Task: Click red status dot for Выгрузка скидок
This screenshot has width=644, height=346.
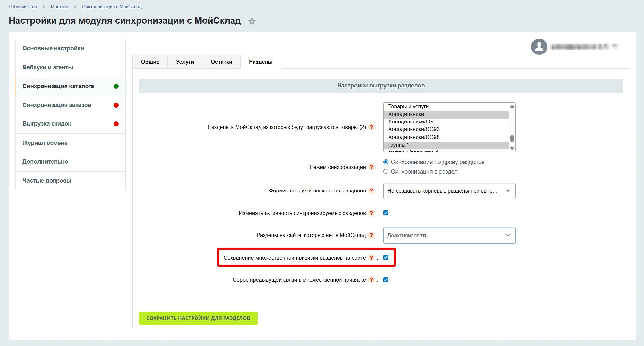Action: click(x=116, y=124)
